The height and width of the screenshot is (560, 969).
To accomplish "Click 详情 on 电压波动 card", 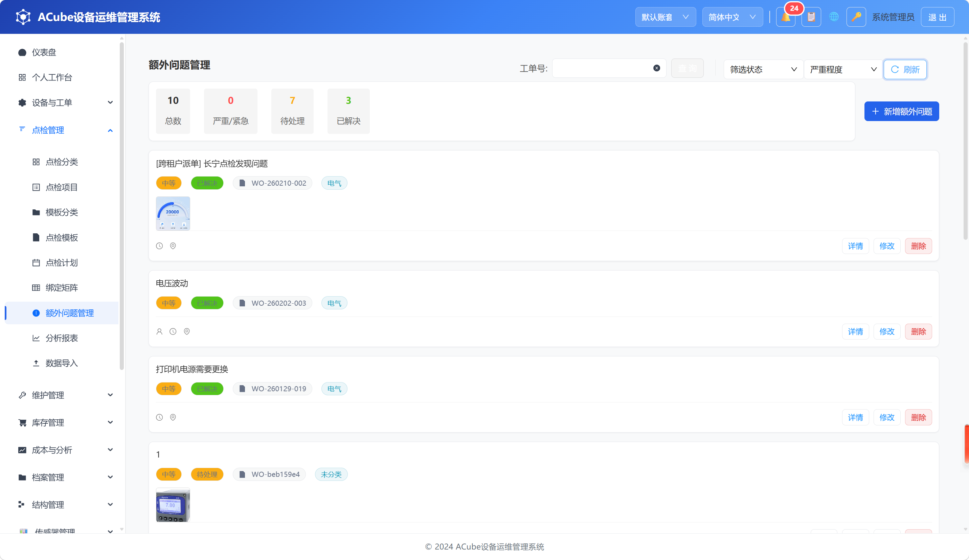I will 855,332.
